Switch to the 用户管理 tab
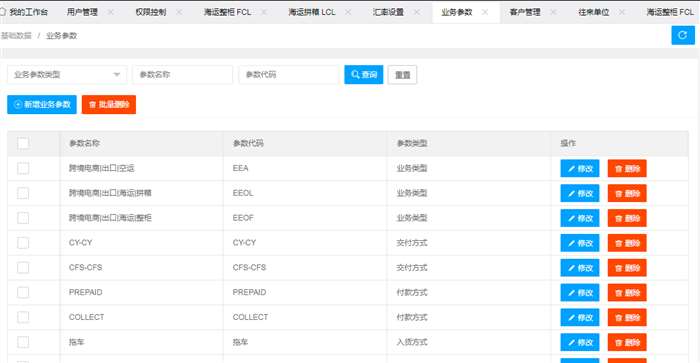Viewport: 700px width, 363px height. (82, 12)
